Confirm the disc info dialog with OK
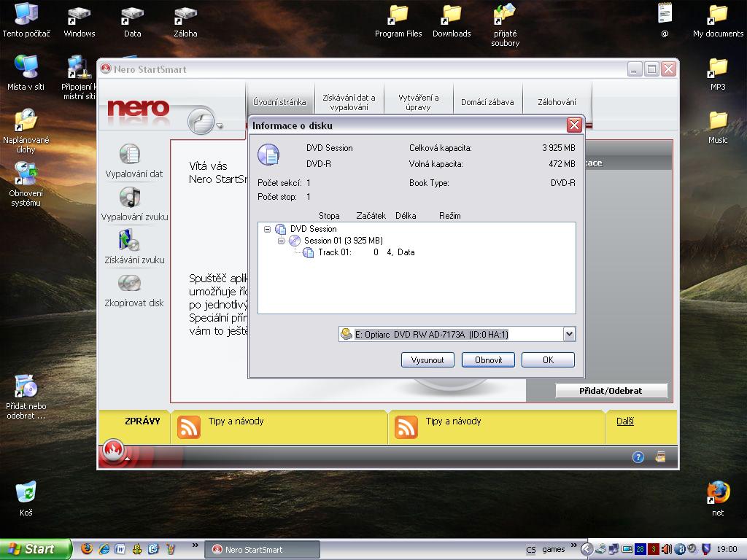 (549, 360)
